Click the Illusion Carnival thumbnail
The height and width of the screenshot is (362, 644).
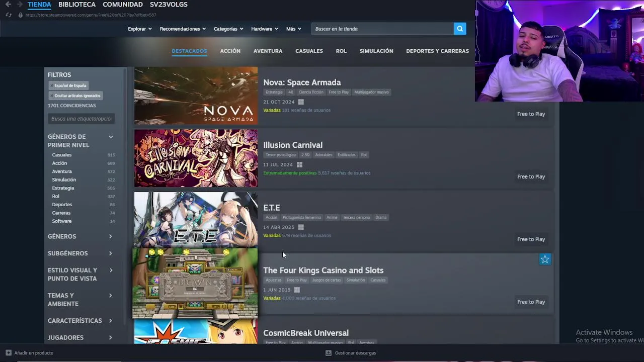click(x=196, y=158)
